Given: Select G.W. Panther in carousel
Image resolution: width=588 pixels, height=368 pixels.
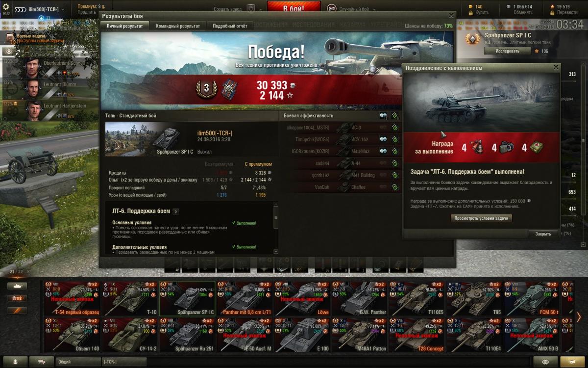Looking at the screenshot, I should [x=359, y=298].
